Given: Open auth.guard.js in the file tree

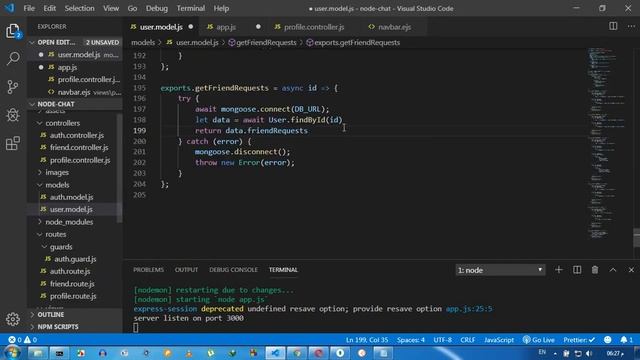Looking at the screenshot, I should click(75, 259).
